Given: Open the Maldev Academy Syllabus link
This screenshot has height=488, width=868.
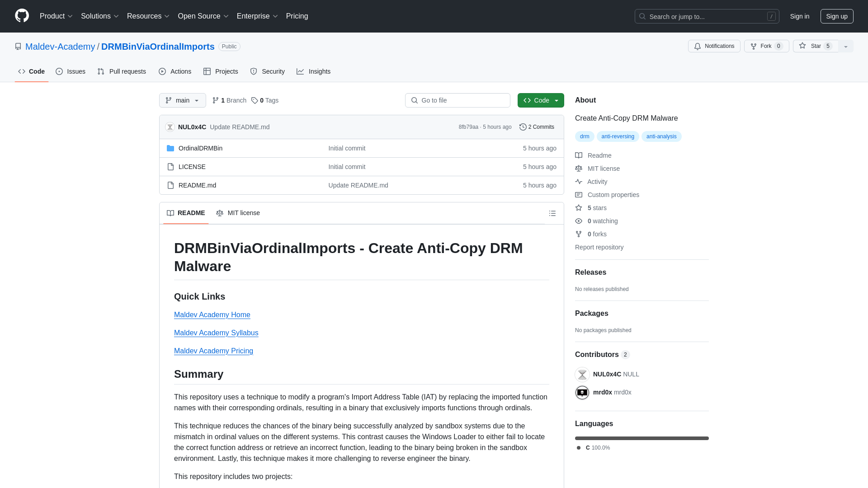Looking at the screenshot, I should click(216, 333).
